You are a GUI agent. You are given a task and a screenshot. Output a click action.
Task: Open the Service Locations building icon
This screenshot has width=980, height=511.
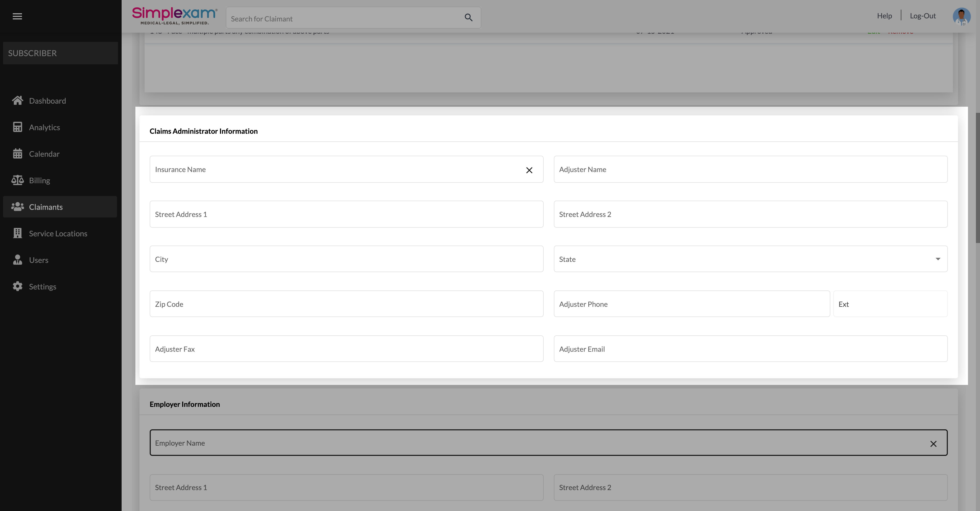pos(17,233)
